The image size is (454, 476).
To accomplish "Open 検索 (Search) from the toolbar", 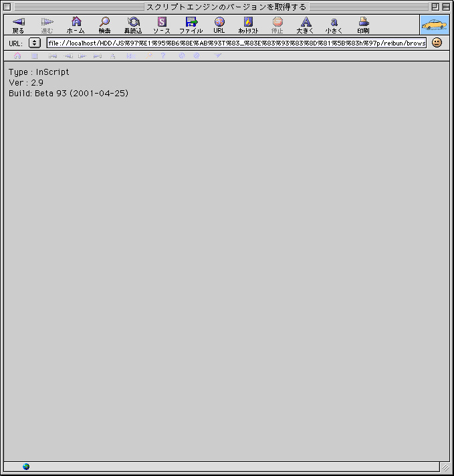I will [x=105, y=25].
